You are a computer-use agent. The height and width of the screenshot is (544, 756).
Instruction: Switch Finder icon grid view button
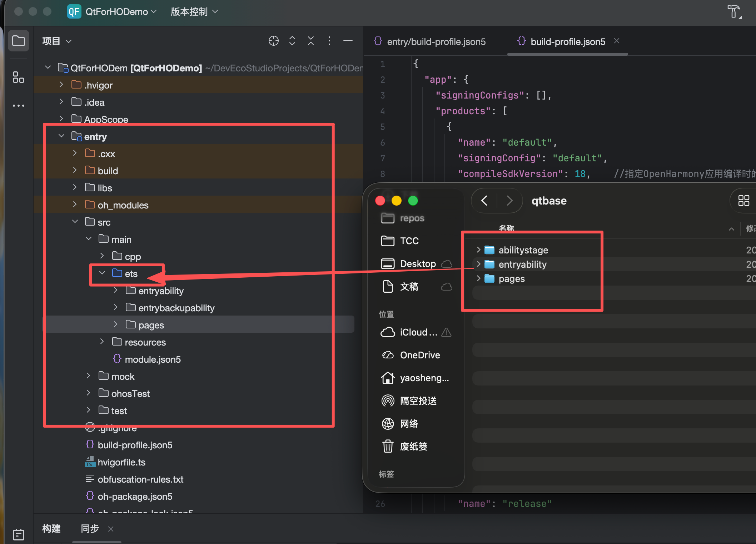pos(743,201)
